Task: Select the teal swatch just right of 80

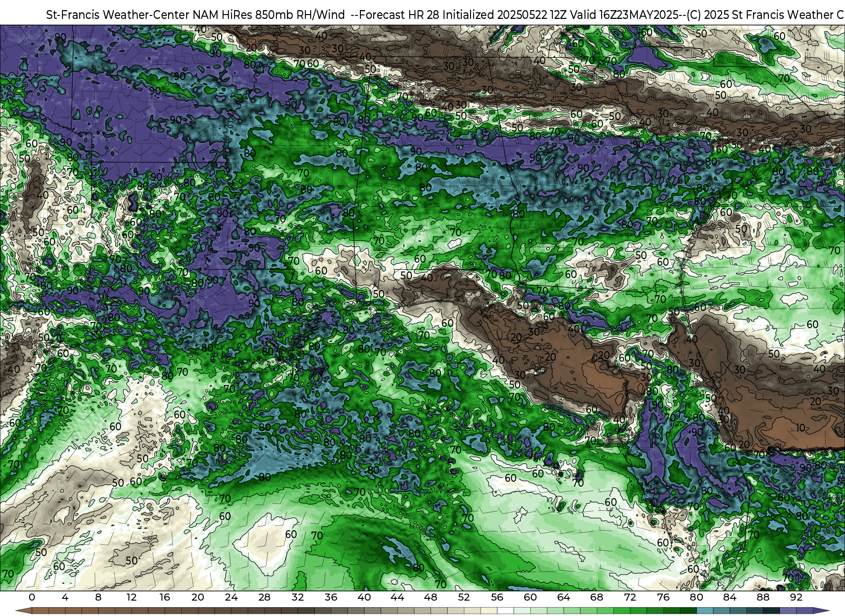Action: (705, 611)
